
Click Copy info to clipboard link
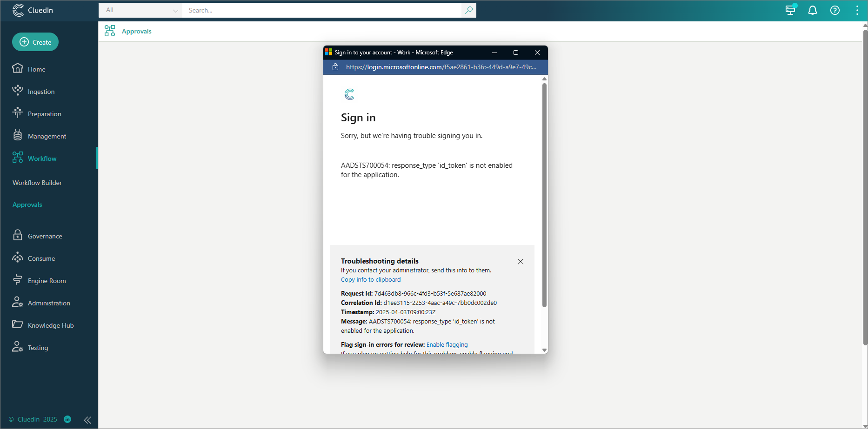point(371,279)
